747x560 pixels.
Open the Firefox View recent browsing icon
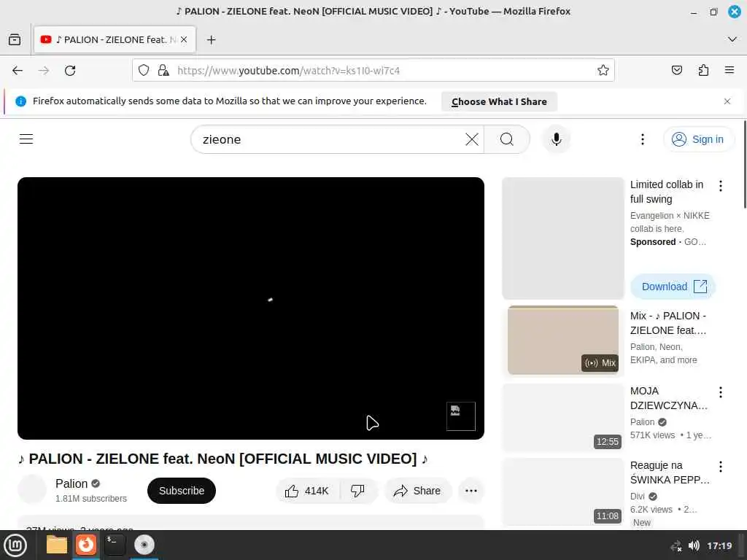(x=15, y=39)
